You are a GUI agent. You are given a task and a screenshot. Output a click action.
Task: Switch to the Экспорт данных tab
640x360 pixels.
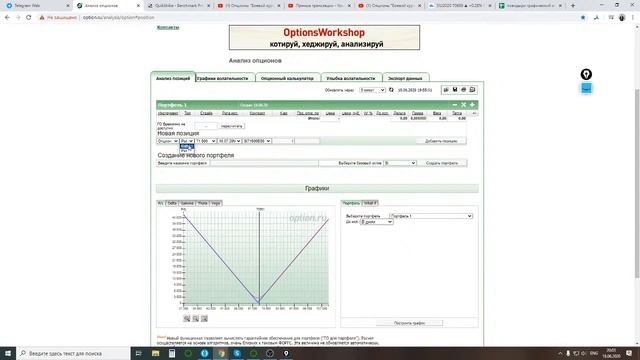(x=405, y=78)
